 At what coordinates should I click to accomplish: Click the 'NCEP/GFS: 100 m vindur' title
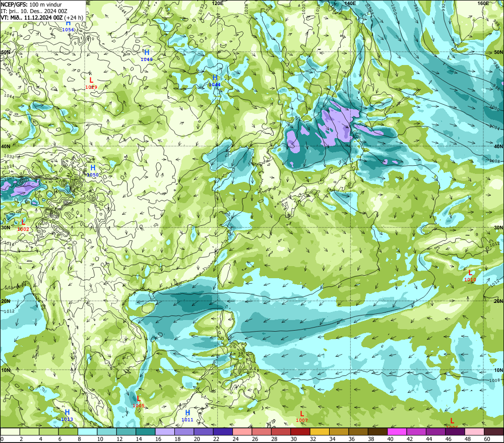tap(31, 5)
